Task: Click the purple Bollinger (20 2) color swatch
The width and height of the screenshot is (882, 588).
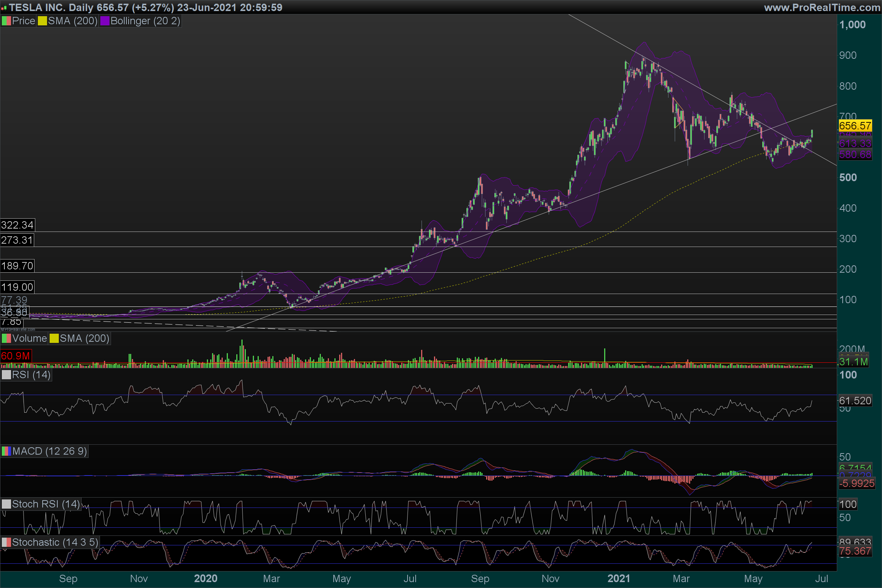Action: 105,21
